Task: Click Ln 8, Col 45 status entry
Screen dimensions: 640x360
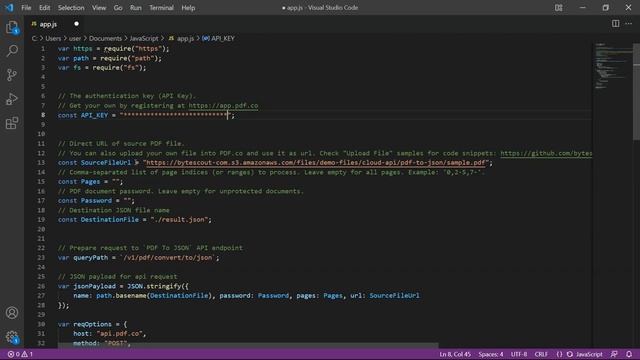Action: pyautogui.click(x=455, y=354)
